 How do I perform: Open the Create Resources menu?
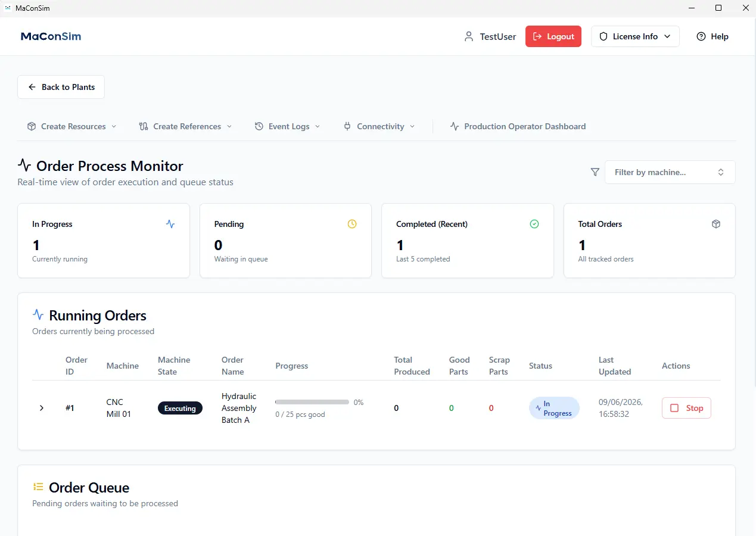[x=72, y=126]
